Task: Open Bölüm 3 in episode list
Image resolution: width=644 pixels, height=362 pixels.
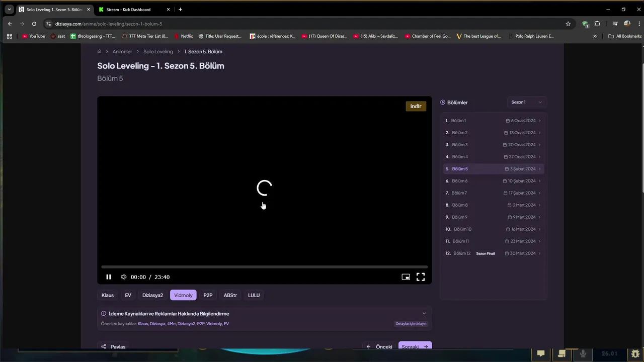Action: [x=493, y=145]
